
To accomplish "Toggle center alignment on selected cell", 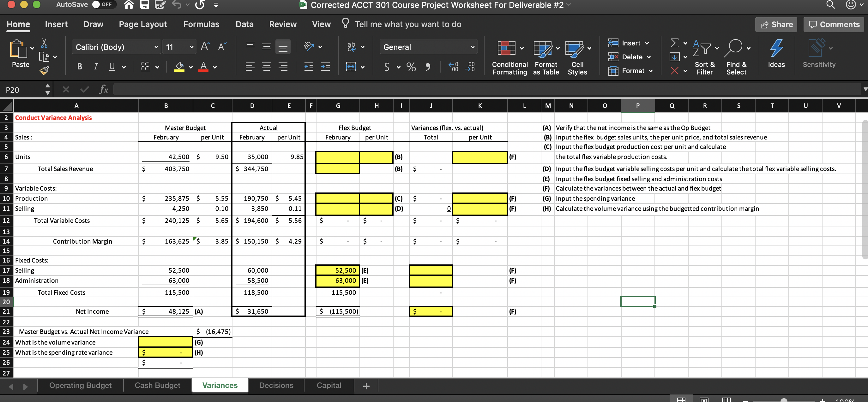I will tap(267, 66).
